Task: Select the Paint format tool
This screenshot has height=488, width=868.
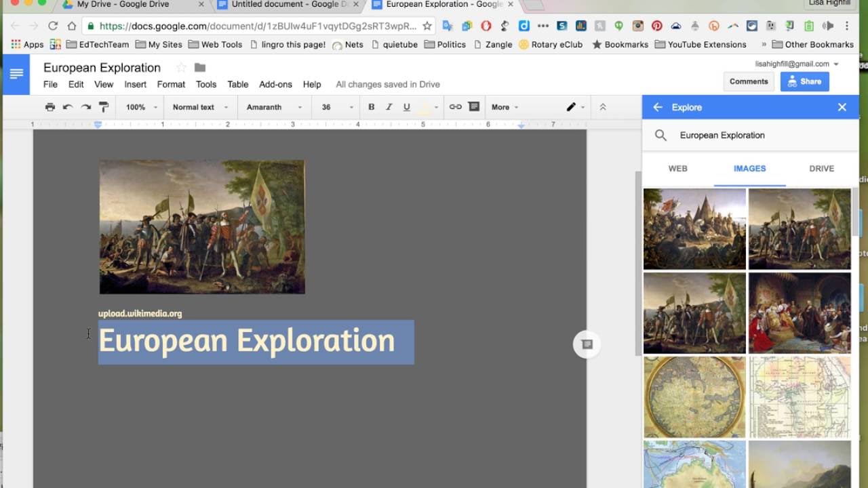Action: [104, 107]
